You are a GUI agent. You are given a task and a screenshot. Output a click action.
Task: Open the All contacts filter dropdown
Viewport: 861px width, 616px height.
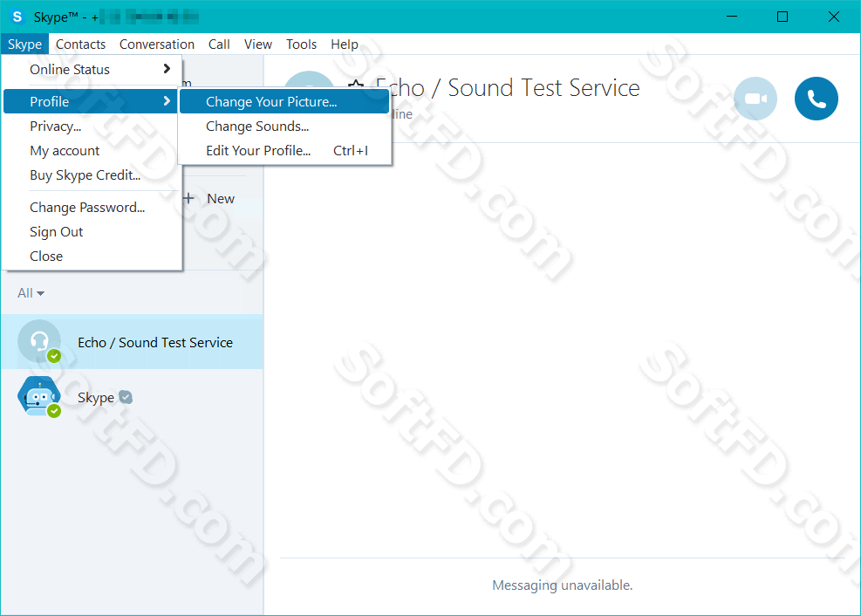(x=31, y=293)
